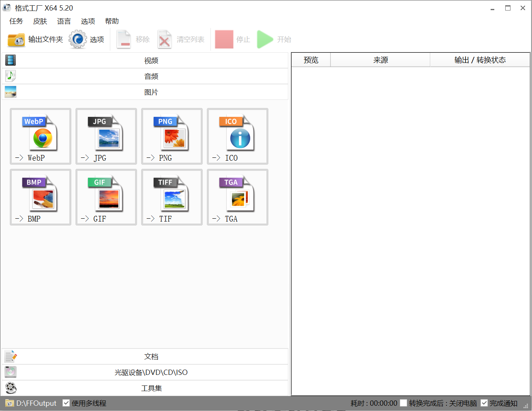Expand the 视频 category section
Screen dimensions: 532x411
[x=145, y=60]
